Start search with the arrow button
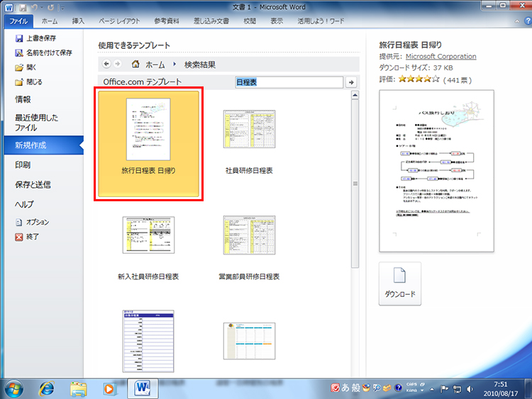The image size is (532, 399). click(x=351, y=82)
